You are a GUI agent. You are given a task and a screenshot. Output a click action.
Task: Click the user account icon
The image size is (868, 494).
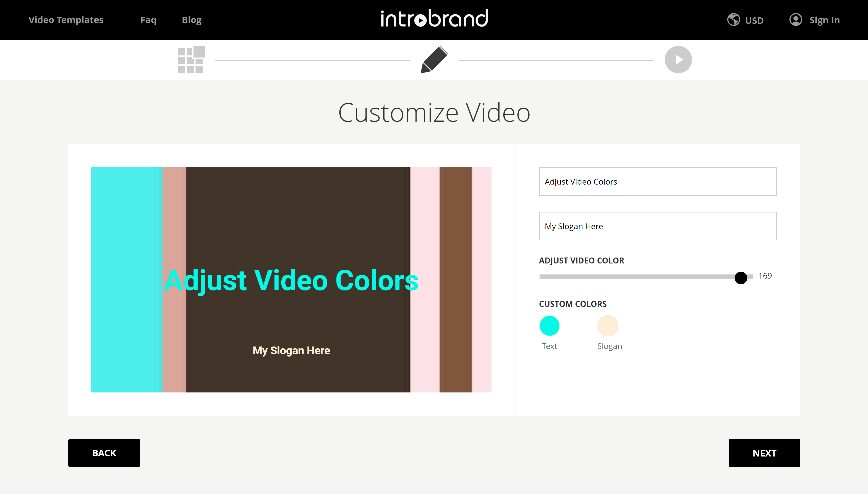pyautogui.click(x=795, y=20)
